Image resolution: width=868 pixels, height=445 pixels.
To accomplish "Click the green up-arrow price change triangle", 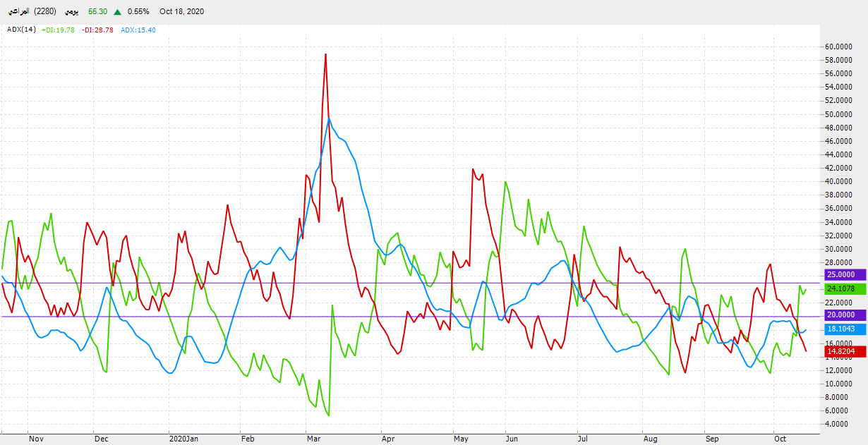I will [x=117, y=12].
